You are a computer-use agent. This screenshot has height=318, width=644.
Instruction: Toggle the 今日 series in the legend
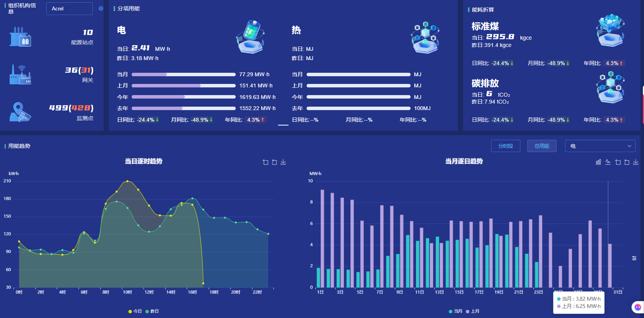(135, 311)
